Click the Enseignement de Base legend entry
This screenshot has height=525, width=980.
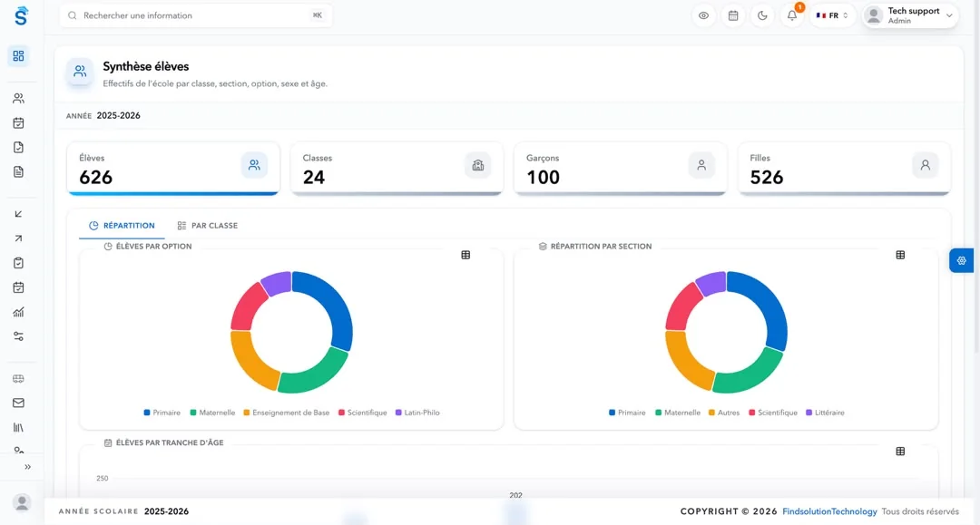[286, 413]
